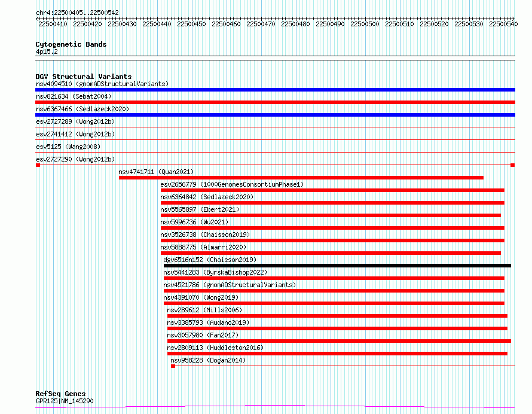Viewport: 532px width, 414px height.
Task: Click the chr4:22500405..22500542 coordinate label
Action: pos(77,13)
